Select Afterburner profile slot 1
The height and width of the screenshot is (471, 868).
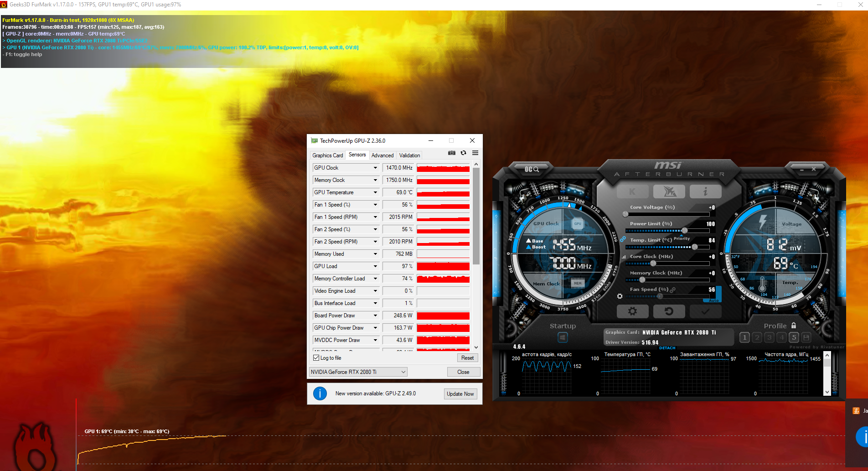(744, 337)
